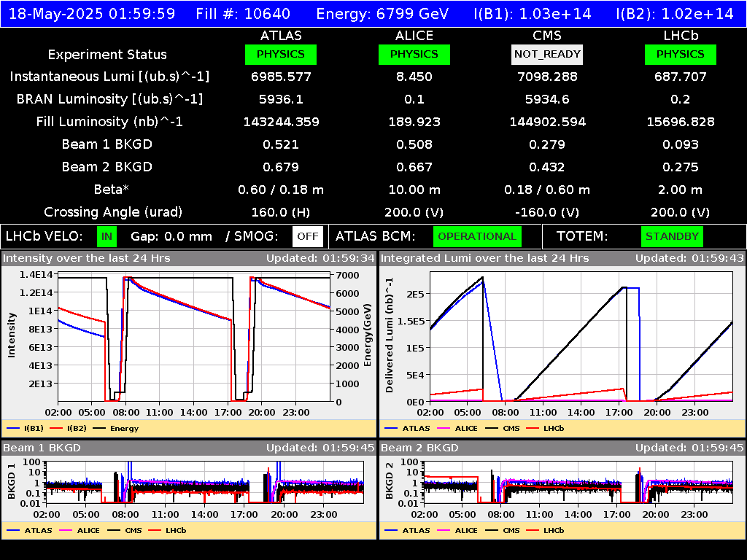Click the blue I(B1) legend entry
Screen dimensions: 747x560
click(x=26, y=428)
